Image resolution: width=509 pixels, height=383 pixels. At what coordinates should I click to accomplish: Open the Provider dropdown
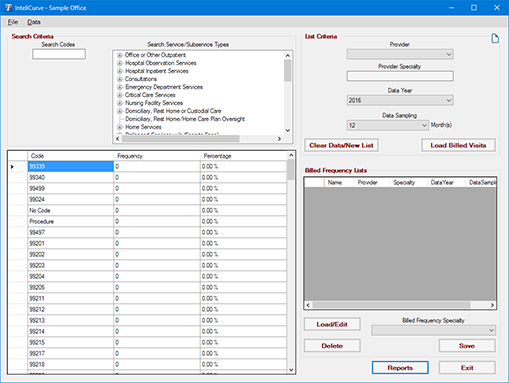400,54
